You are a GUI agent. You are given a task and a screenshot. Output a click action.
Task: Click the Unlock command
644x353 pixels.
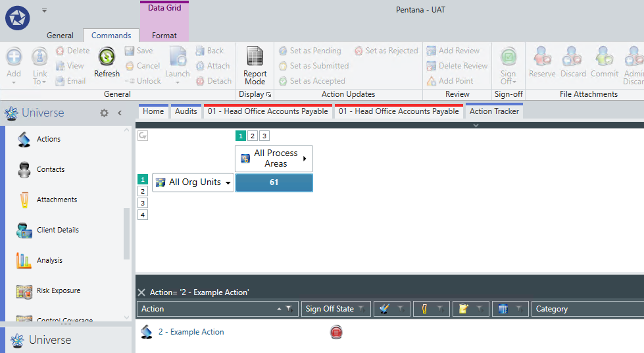pyautogui.click(x=143, y=81)
